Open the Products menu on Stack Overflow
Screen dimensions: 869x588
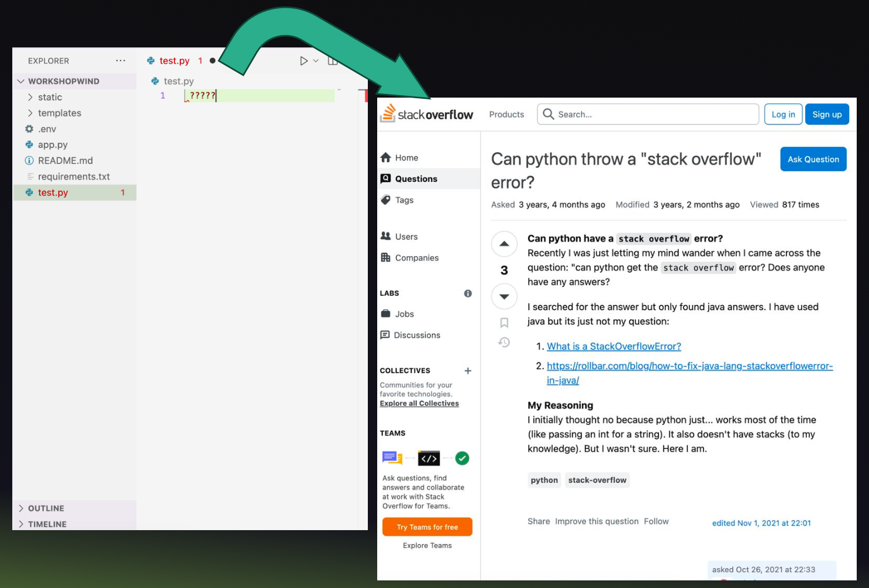coord(506,115)
